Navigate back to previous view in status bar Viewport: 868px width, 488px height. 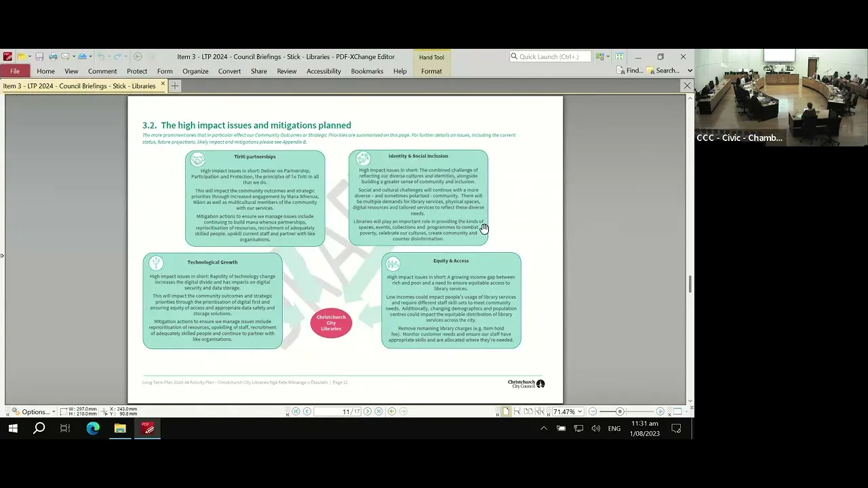point(392,411)
